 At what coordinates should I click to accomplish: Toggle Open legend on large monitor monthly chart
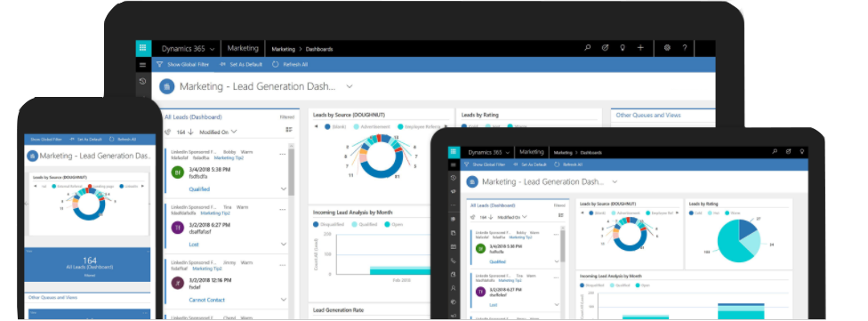click(395, 225)
